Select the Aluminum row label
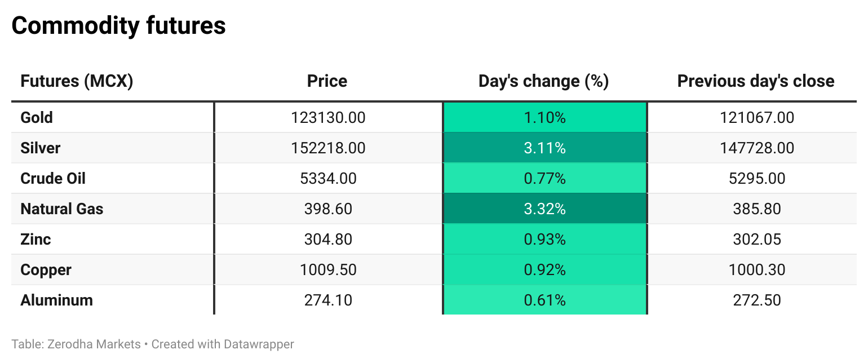 56,300
